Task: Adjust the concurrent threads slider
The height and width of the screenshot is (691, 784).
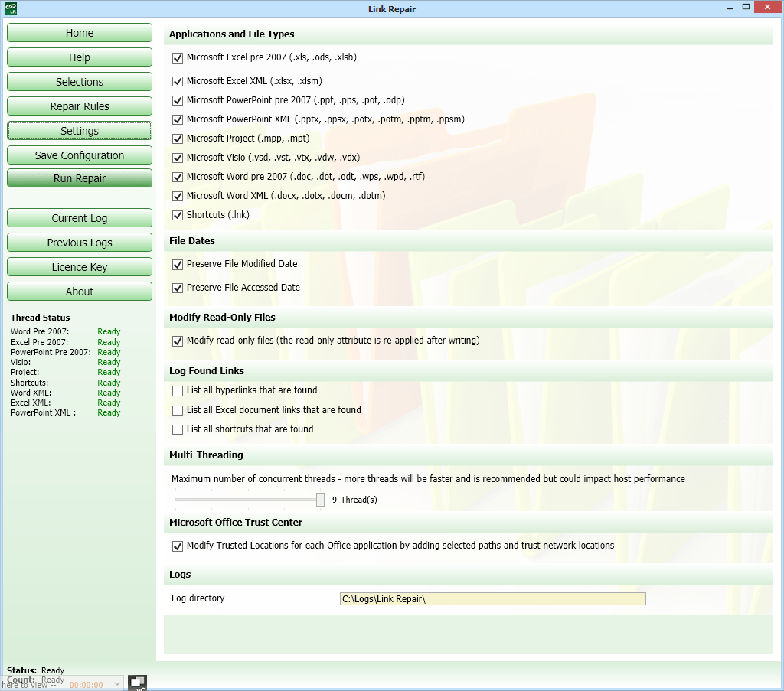Action: tap(320, 499)
